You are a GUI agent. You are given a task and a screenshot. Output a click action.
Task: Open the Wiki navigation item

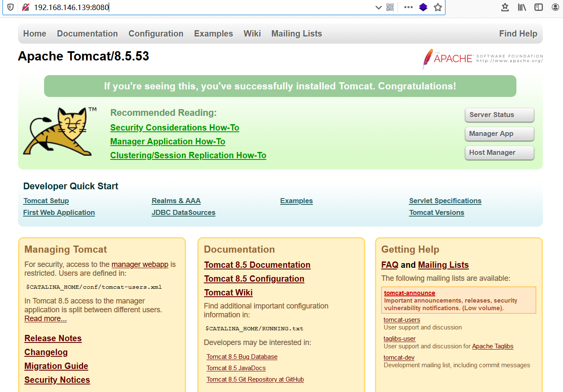pyautogui.click(x=252, y=34)
